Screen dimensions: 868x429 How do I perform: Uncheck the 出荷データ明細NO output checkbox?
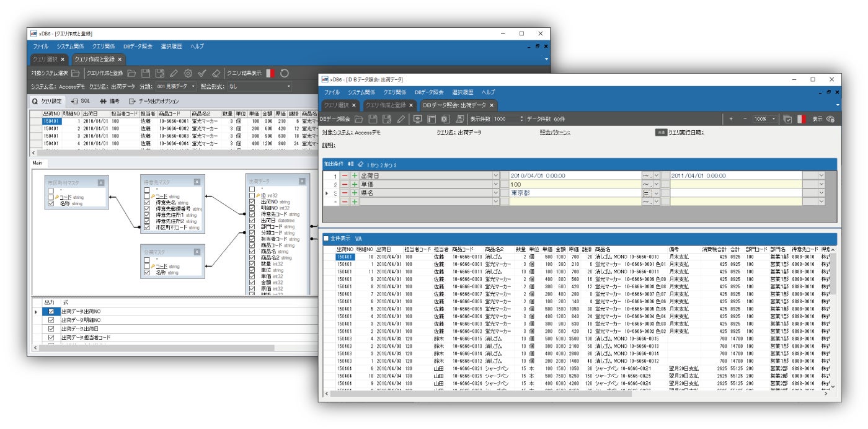[51, 320]
